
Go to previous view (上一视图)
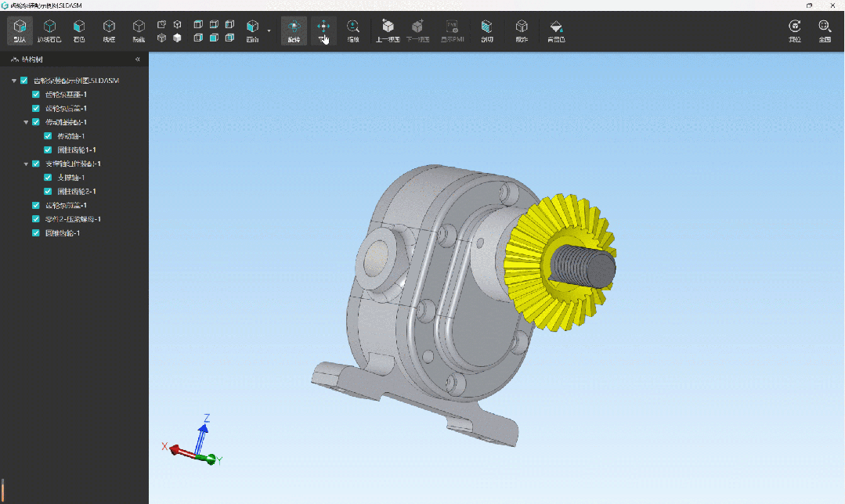coord(388,31)
